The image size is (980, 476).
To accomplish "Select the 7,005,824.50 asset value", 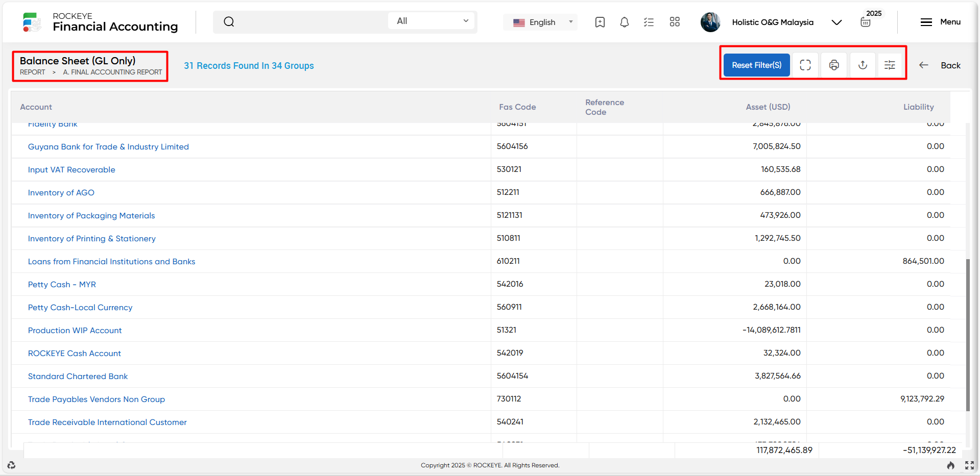I will [x=777, y=146].
